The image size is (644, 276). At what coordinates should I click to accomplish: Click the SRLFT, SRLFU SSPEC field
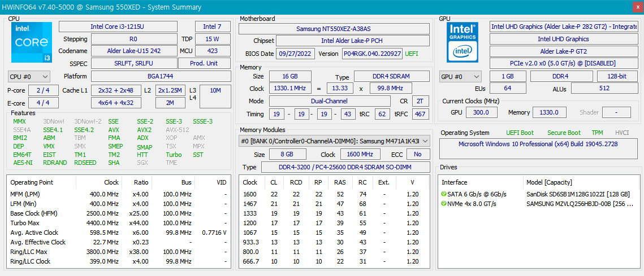pyautogui.click(x=134, y=63)
